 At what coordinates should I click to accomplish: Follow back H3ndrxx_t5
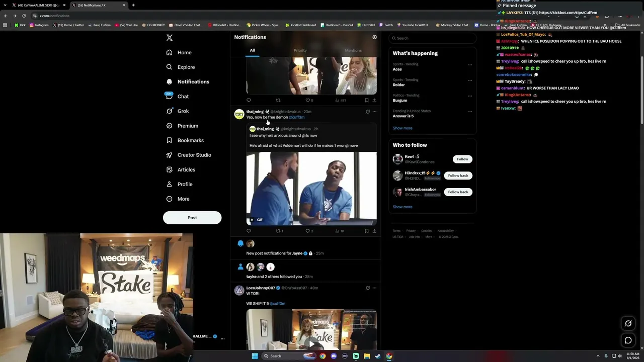[458, 175]
